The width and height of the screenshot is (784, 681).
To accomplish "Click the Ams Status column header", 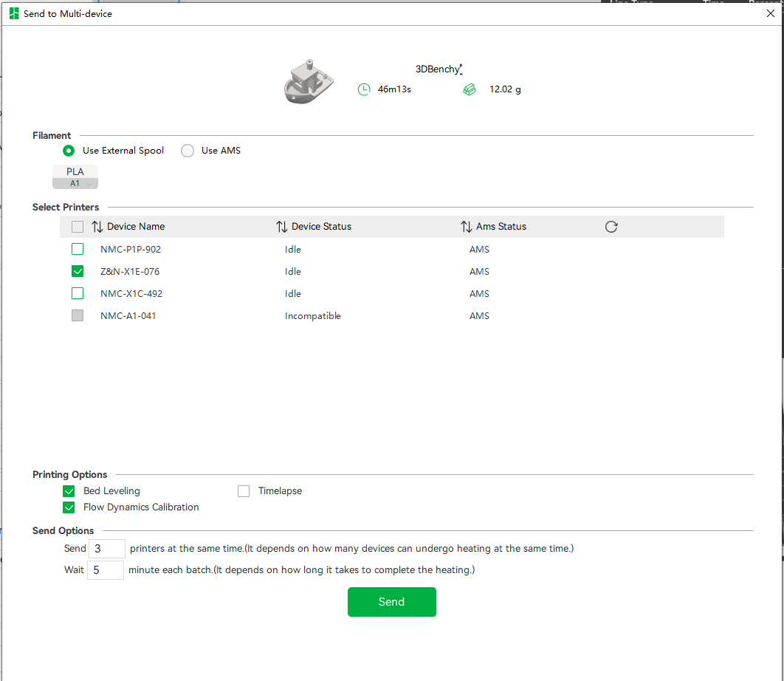I will tap(501, 227).
